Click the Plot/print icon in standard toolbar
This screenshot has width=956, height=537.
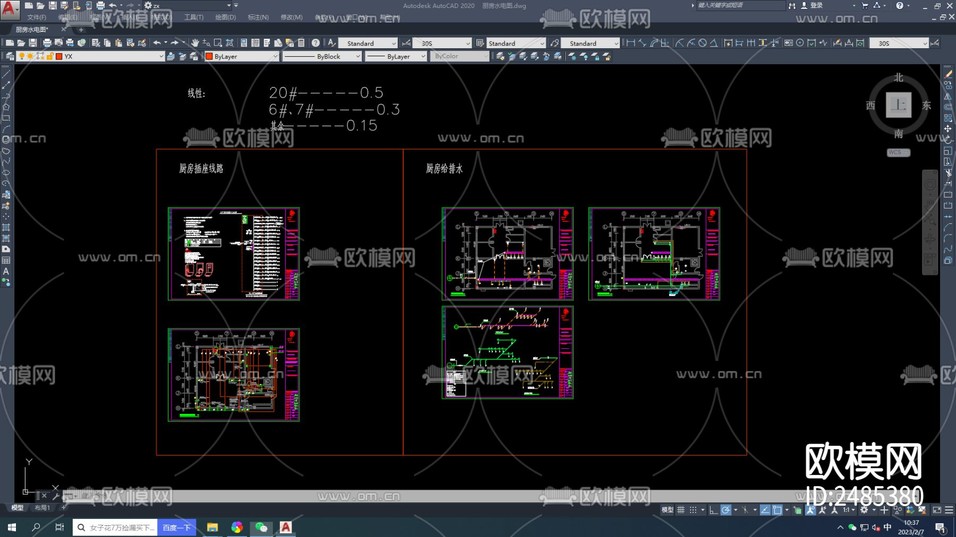coord(47,43)
